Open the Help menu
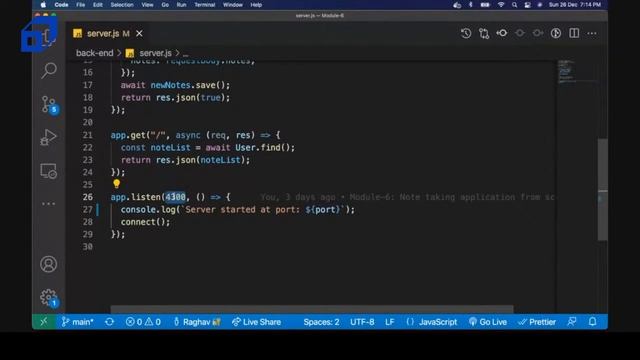This screenshot has width=640, height=360. pos(256,5)
